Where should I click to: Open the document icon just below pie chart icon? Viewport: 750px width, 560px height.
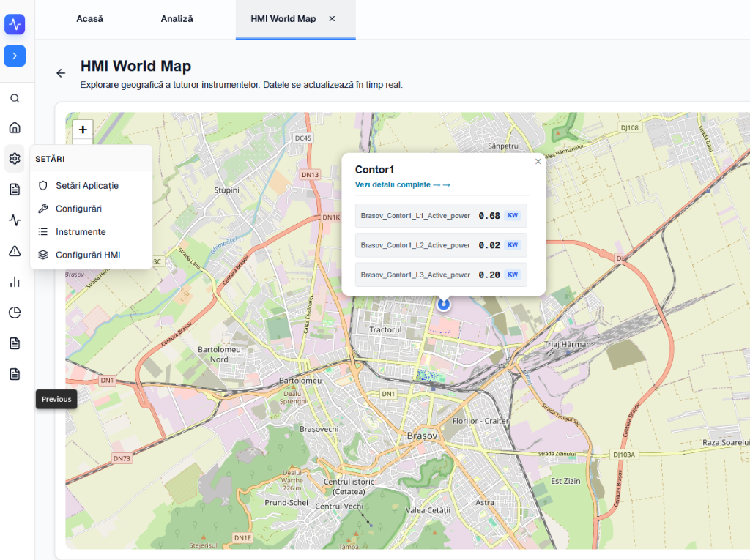click(x=15, y=343)
